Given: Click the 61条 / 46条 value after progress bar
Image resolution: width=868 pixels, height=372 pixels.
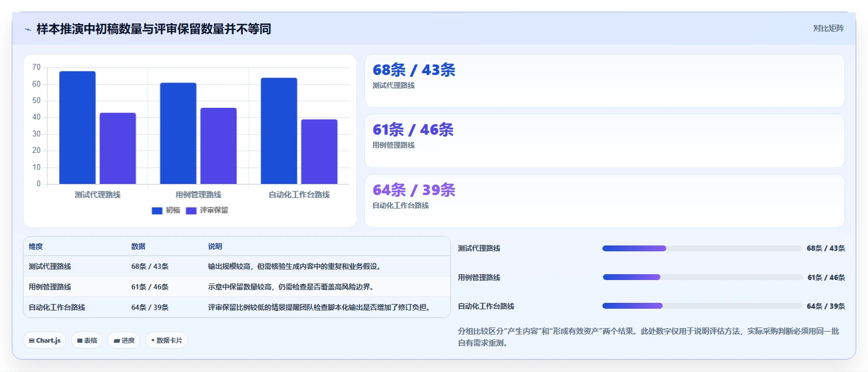Looking at the screenshot, I should coord(826,277).
